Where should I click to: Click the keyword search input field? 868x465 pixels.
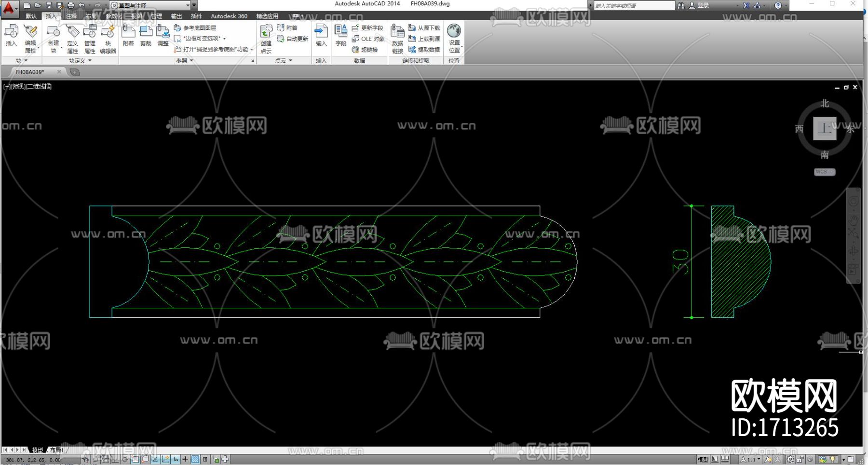634,5
